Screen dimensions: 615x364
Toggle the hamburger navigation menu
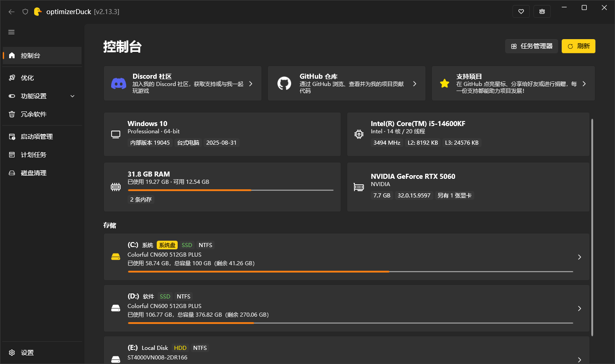12,32
